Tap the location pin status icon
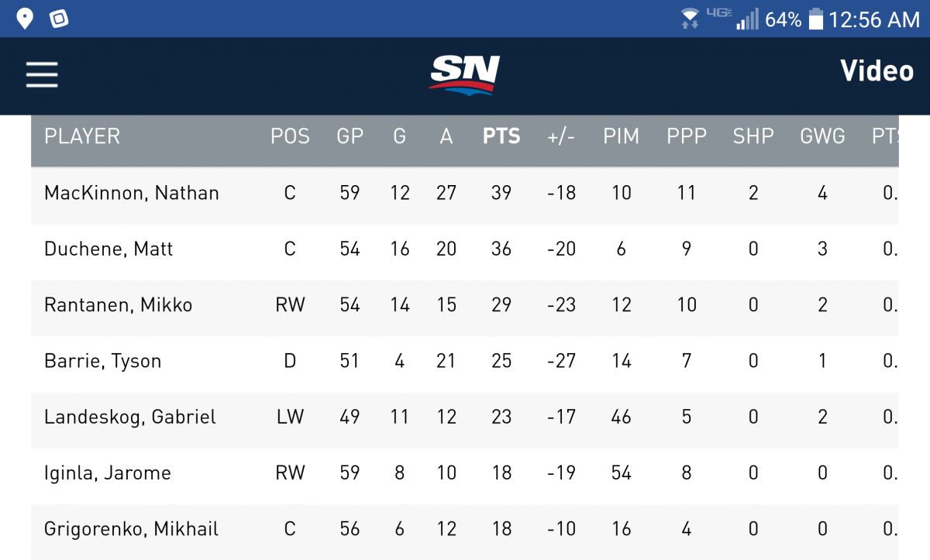Viewport: 930px width, 560px height. (25, 19)
